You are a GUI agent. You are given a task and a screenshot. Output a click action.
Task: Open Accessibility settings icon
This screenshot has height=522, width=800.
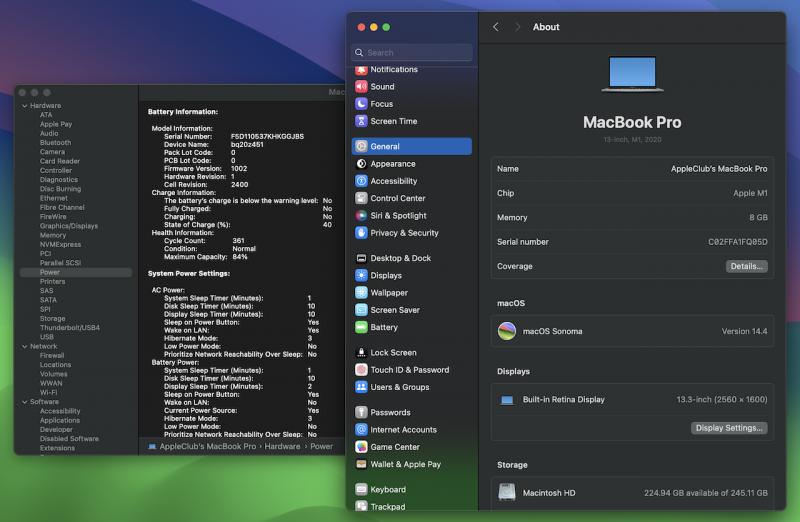pyautogui.click(x=361, y=181)
